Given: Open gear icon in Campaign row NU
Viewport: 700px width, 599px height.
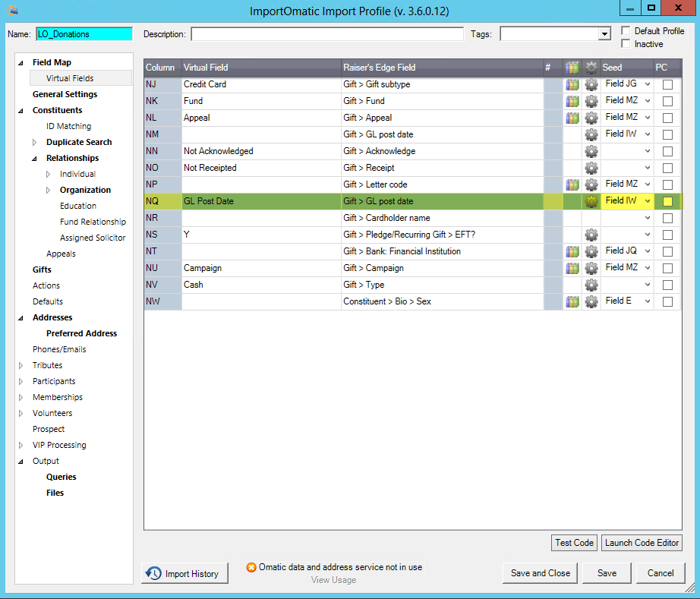Looking at the screenshot, I should tap(591, 268).
